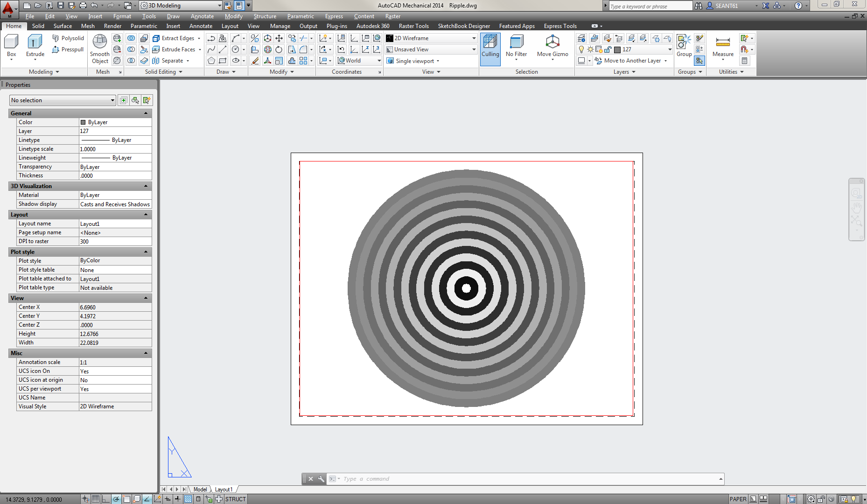This screenshot has height=504, width=867.
Task: Click the PAPER space button
Action: pyautogui.click(x=738, y=499)
